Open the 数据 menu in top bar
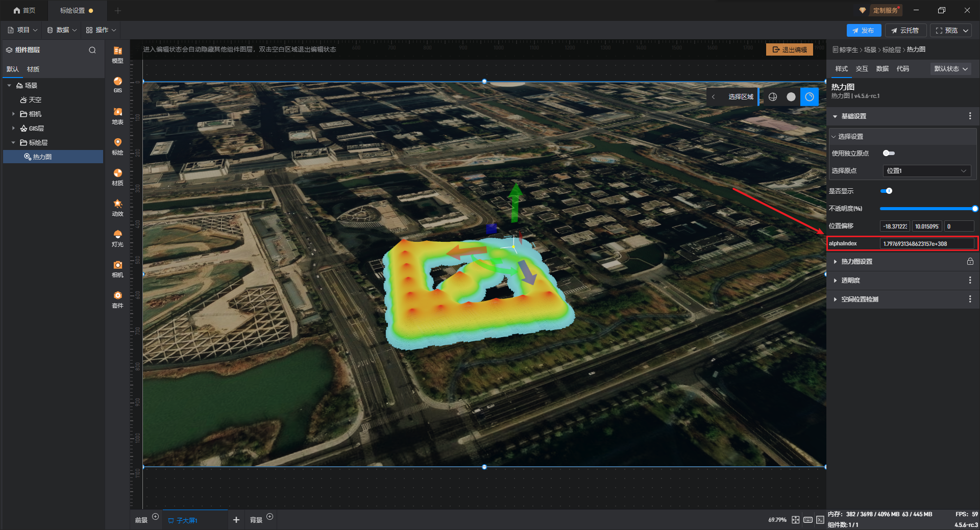This screenshot has width=980, height=530. [62, 30]
